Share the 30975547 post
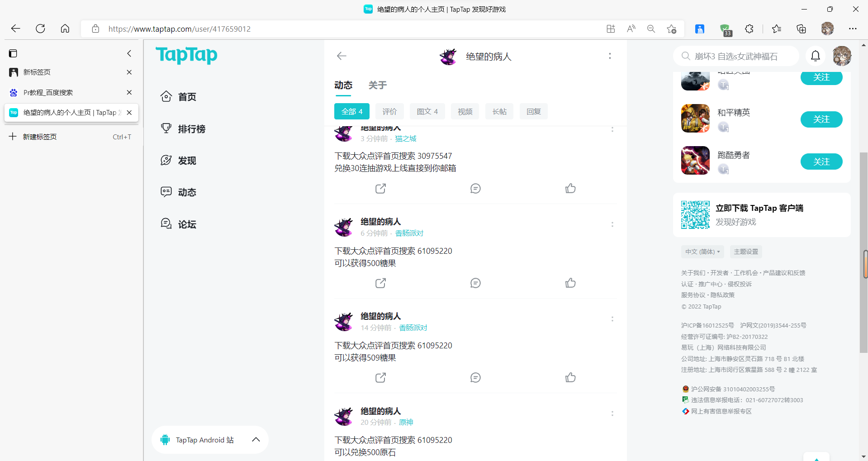The height and width of the screenshot is (461, 868). (380, 188)
